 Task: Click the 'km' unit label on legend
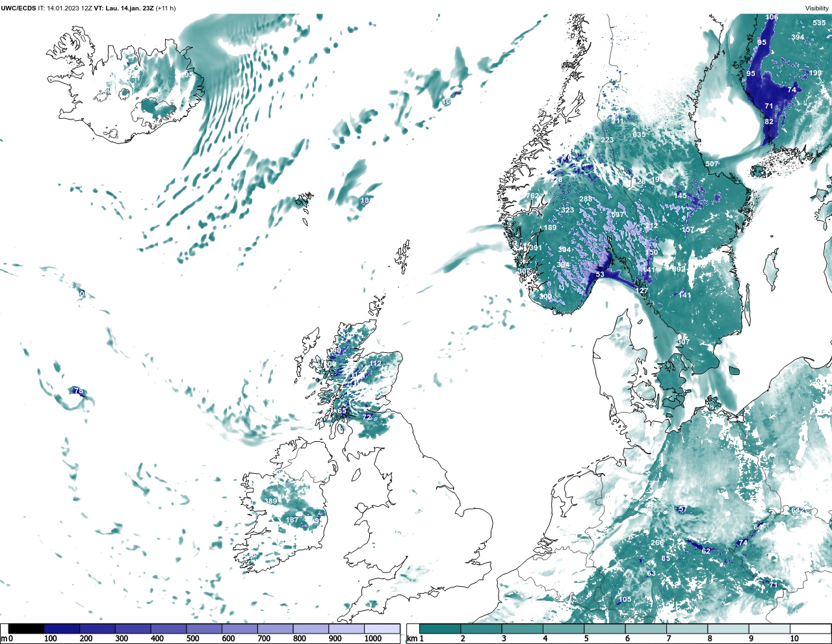coord(411,639)
